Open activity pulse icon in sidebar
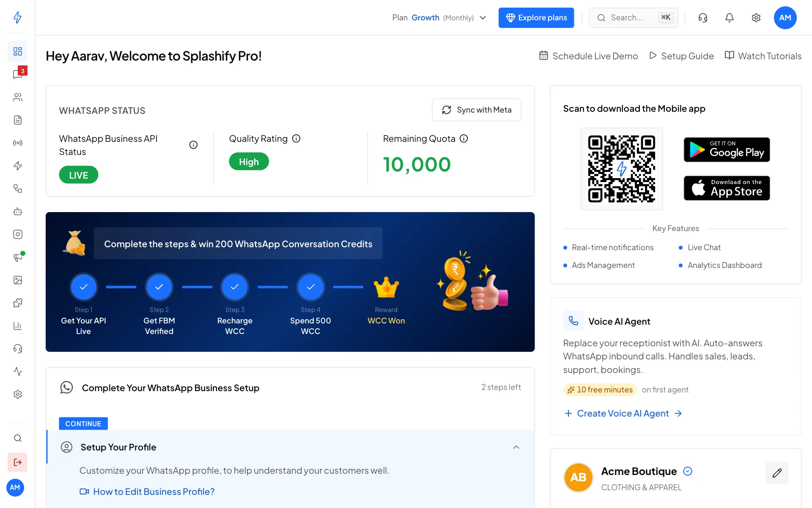The width and height of the screenshot is (812, 508). 17,372
